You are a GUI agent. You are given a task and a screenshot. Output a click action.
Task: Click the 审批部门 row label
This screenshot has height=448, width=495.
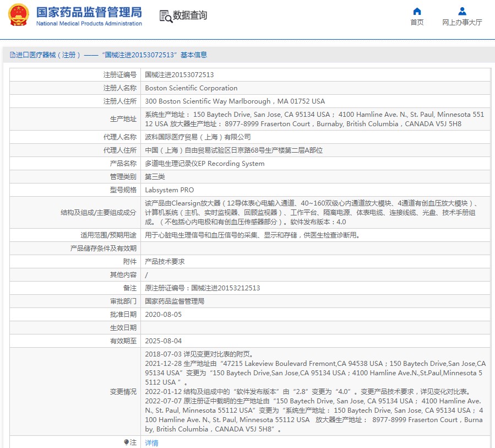point(123,301)
